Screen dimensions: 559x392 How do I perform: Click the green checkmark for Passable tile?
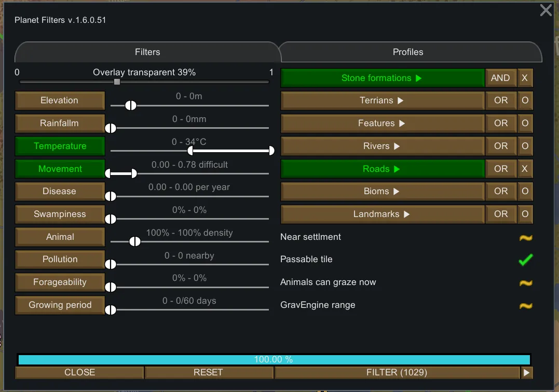click(526, 260)
